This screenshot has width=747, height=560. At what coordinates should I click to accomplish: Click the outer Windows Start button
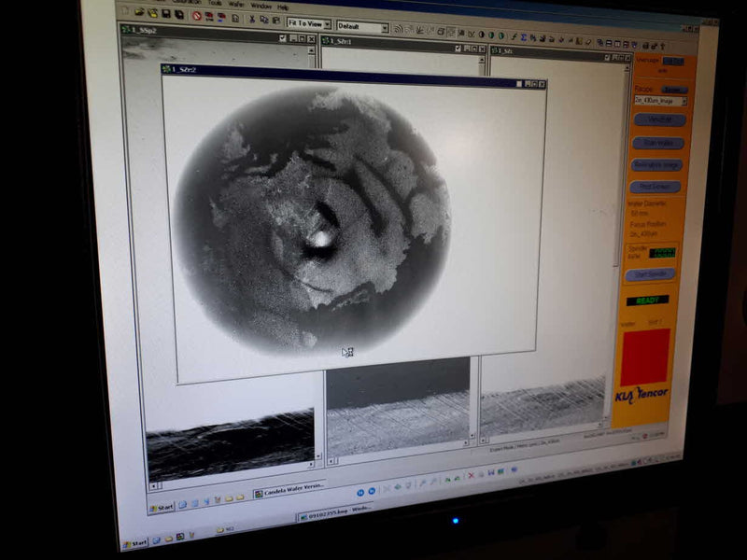[x=135, y=543]
